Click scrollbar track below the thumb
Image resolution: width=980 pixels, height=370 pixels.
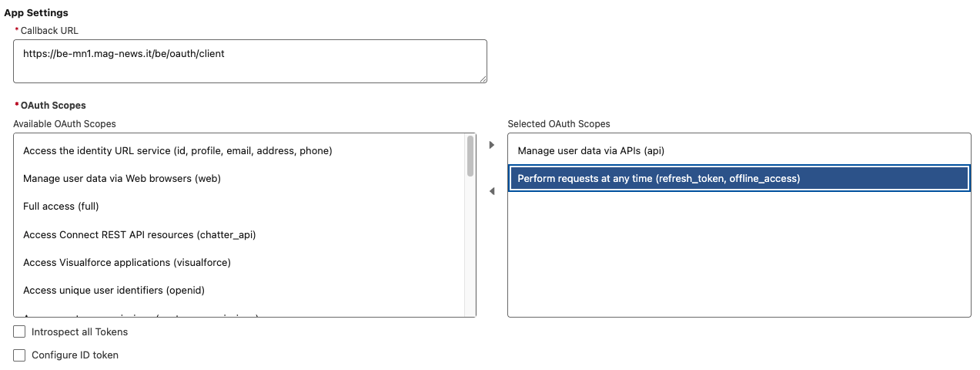click(470, 247)
